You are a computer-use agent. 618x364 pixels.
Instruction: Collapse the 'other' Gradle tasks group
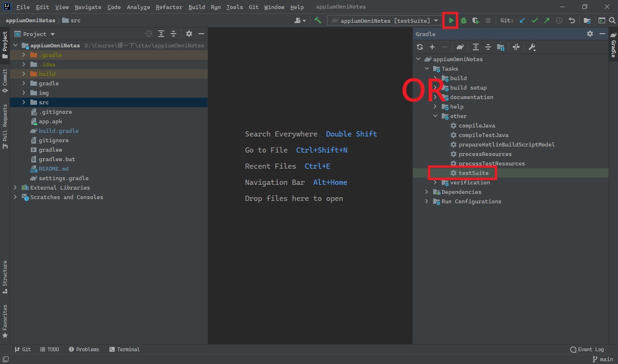point(435,116)
